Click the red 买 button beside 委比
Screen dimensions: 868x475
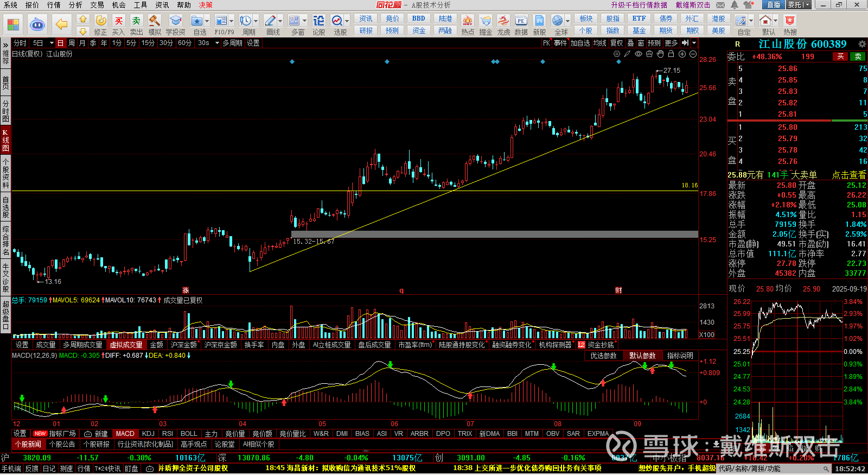pos(840,56)
